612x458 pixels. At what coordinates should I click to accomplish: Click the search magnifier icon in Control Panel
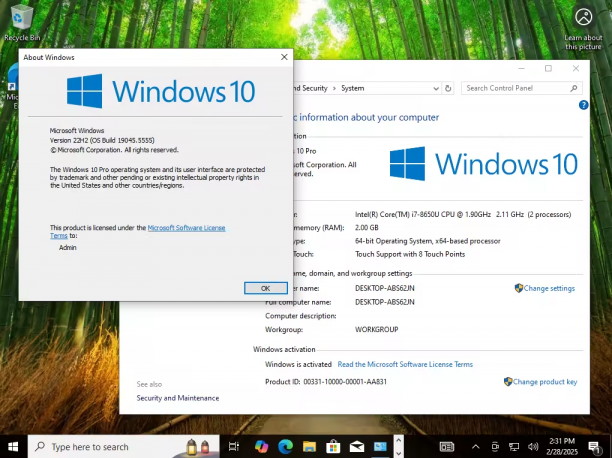(574, 88)
